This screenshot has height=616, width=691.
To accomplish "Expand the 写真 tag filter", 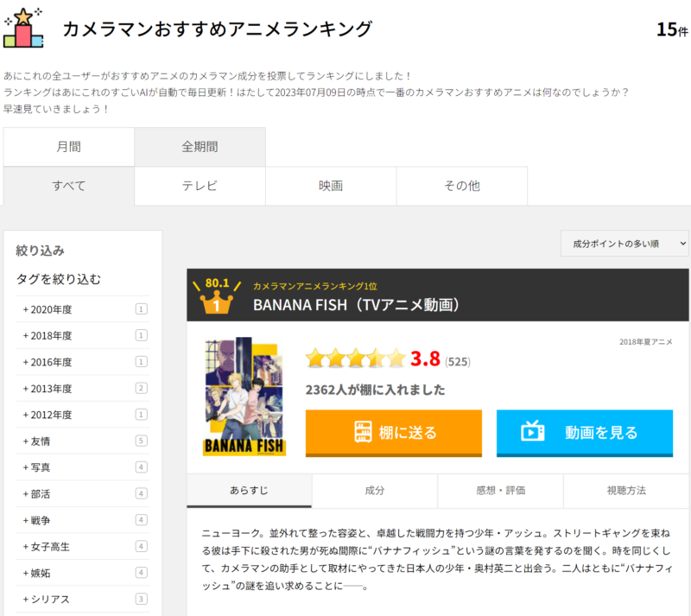I will [x=83, y=467].
